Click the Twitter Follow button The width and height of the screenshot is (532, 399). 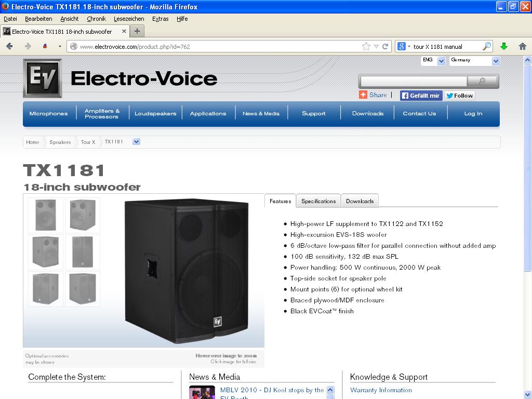[x=459, y=96]
